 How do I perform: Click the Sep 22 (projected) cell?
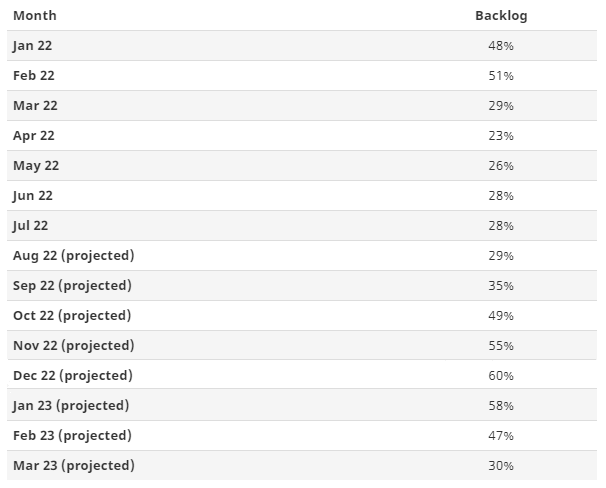72,286
